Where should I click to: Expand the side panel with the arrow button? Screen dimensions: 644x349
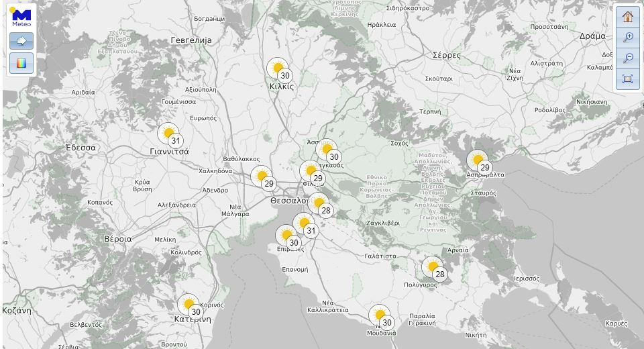(x=21, y=41)
